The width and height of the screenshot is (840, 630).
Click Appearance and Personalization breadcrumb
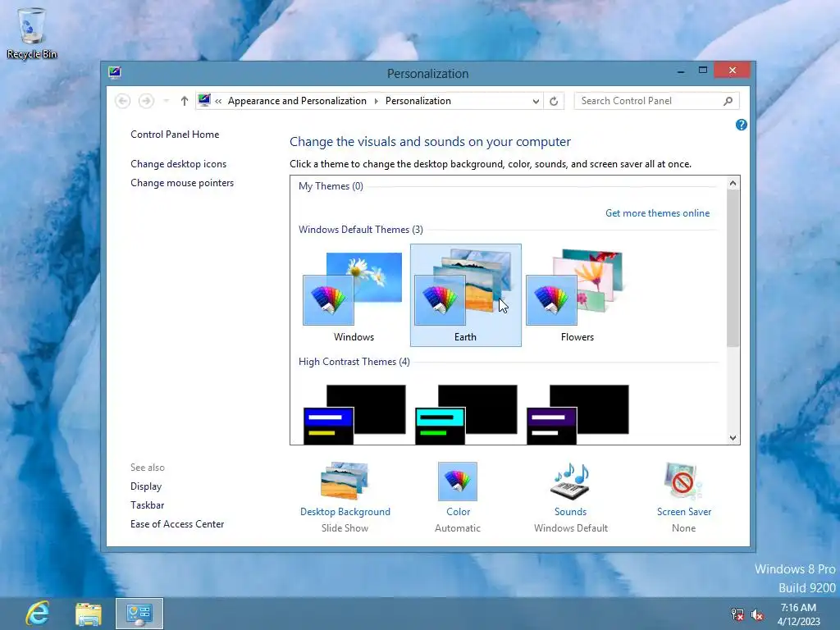(x=297, y=101)
